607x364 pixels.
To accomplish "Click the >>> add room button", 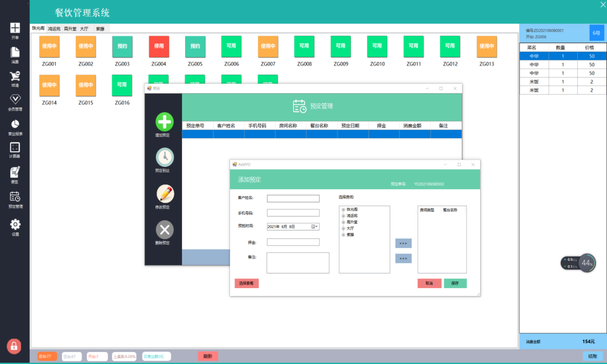I will click(x=404, y=243).
